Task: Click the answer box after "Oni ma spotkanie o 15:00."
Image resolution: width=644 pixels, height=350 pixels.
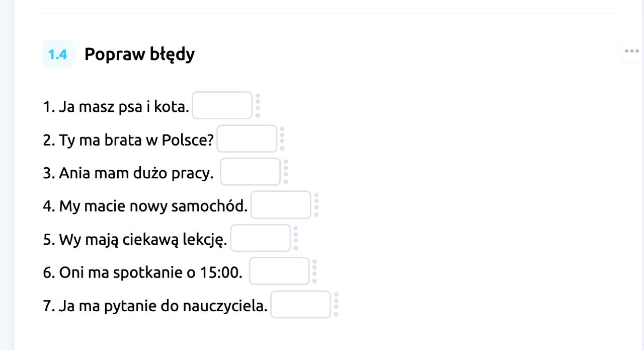Action: [279, 271]
